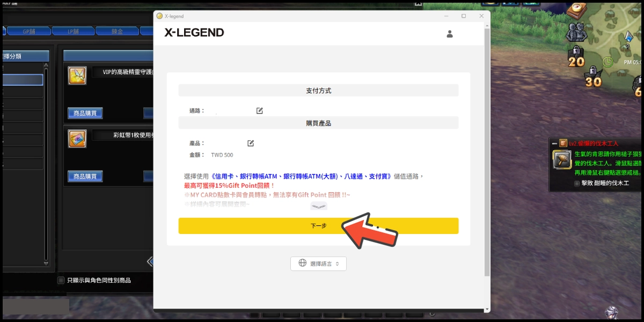The height and width of the screenshot is (322, 644).
Task: Edit the payment channel (通路) pencil icon
Action: point(260,111)
